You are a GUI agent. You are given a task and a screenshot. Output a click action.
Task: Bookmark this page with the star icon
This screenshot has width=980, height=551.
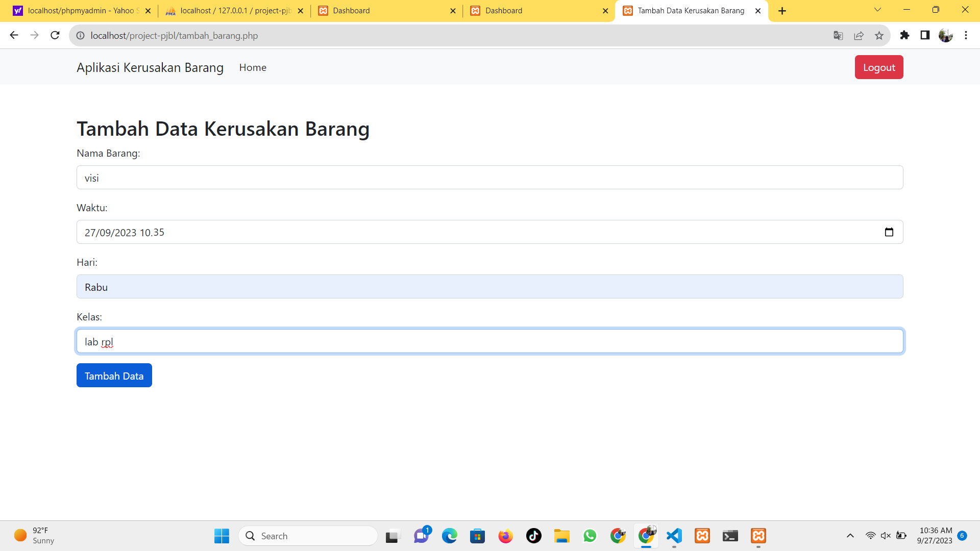(x=879, y=36)
